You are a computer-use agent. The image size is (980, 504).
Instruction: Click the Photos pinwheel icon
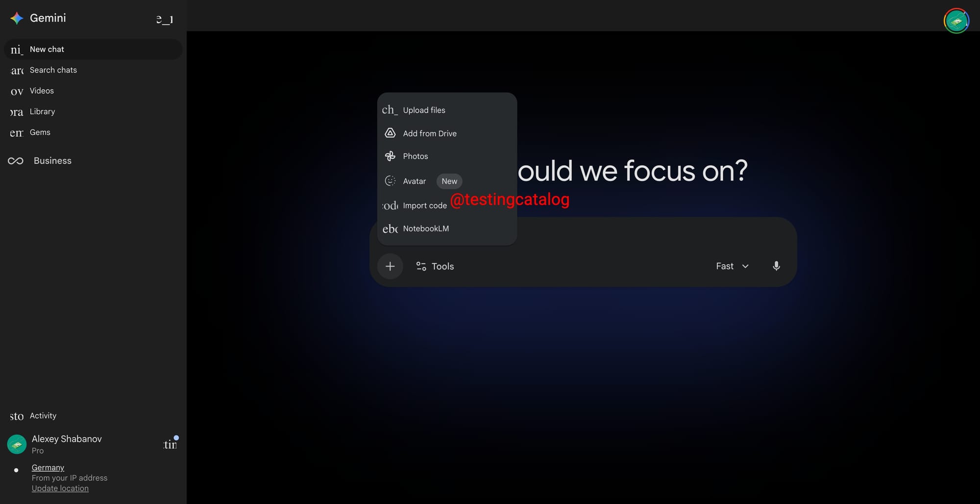click(x=390, y=156)
